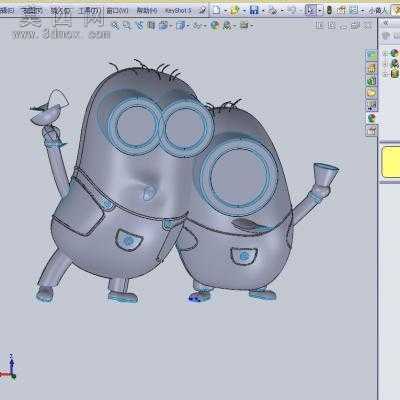Screen dimensions: 400x400
Task: Expand the View Settings dropdown arrow
Action: 252,26
